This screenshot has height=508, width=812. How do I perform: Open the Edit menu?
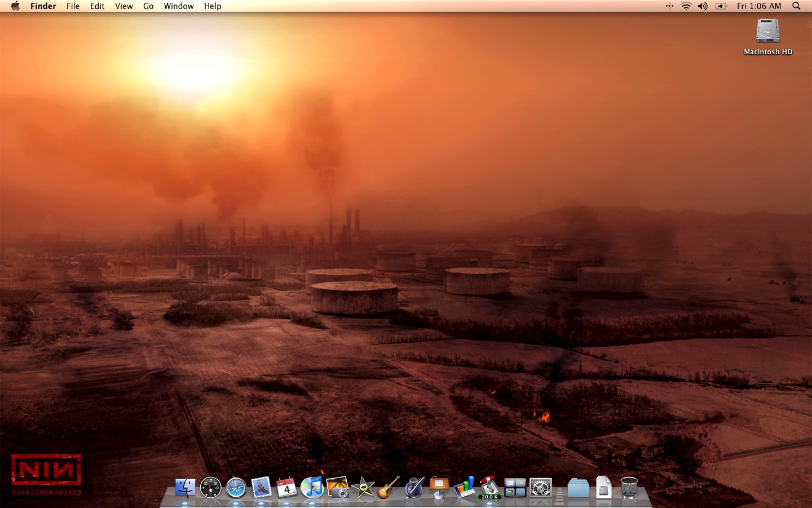tap(98, 6)
